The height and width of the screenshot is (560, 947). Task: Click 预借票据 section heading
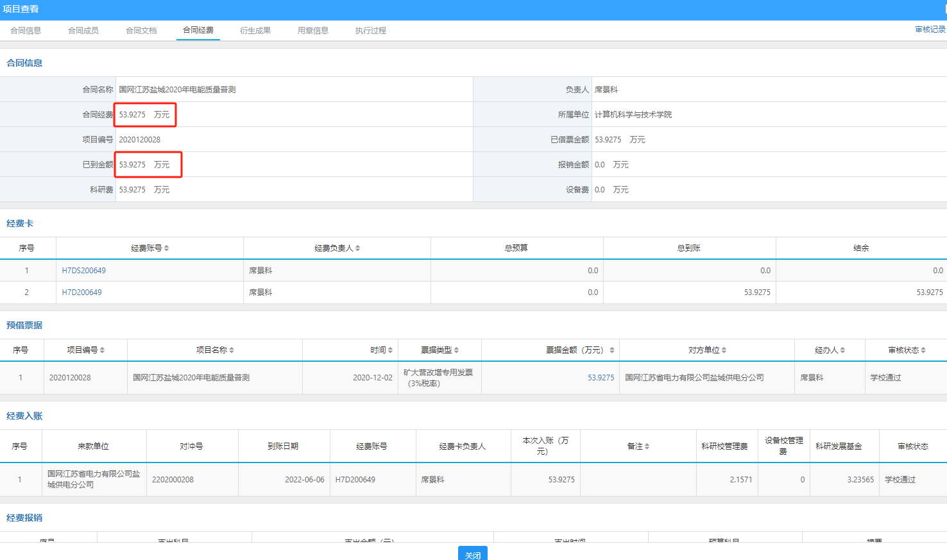24,325
